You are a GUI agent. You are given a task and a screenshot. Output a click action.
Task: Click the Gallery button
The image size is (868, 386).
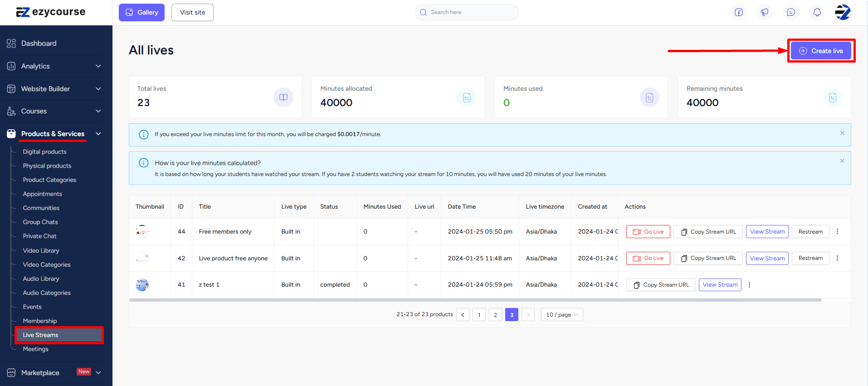pyautogui.click(x=142, y=12)
